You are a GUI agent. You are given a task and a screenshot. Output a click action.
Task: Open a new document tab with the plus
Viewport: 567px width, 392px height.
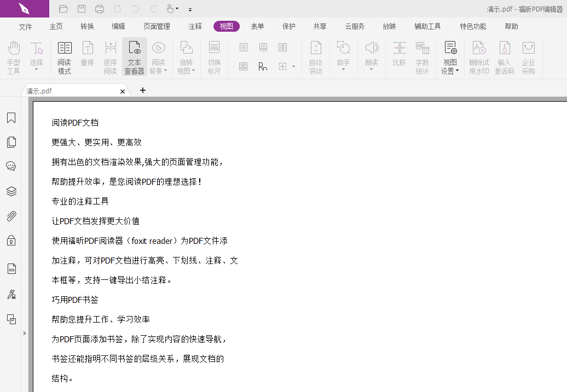[142, 90]
